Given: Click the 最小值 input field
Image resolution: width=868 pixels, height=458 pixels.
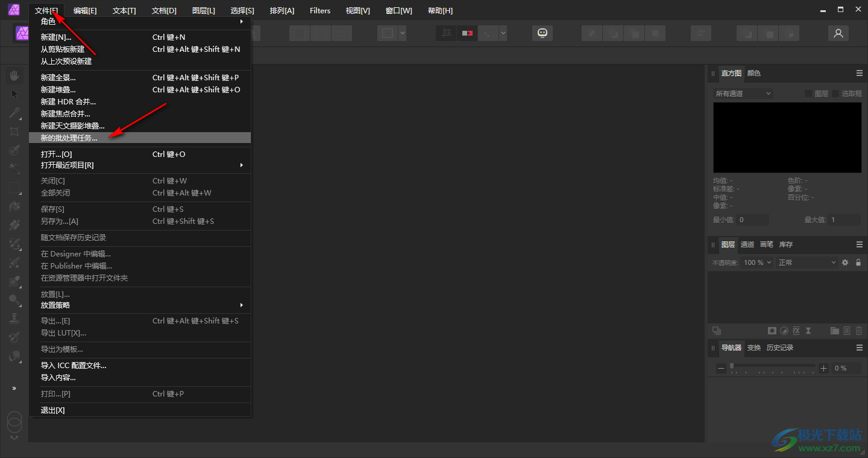Looking at the screenshot, I should [x=752, y=220].
